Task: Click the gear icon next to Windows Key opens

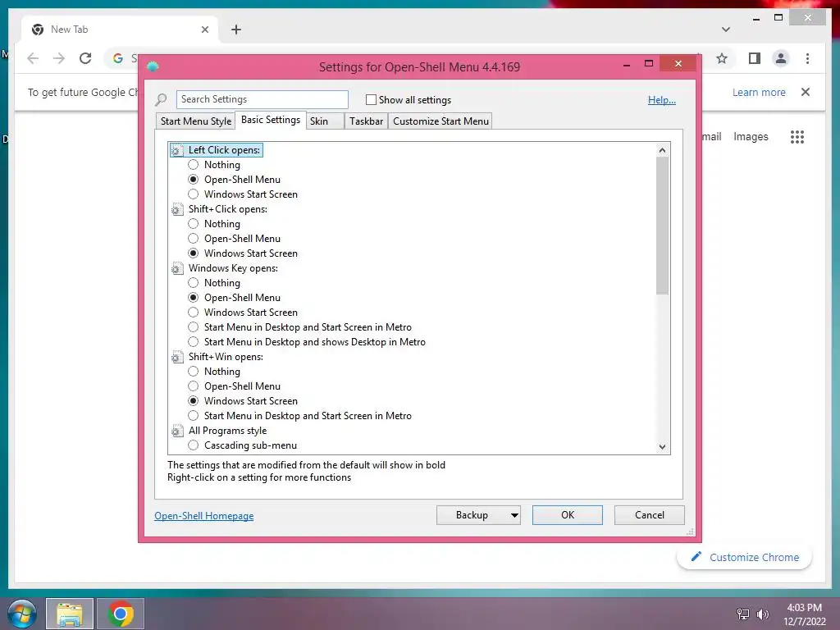Action: pyautogui.click(x=177, y=268)
